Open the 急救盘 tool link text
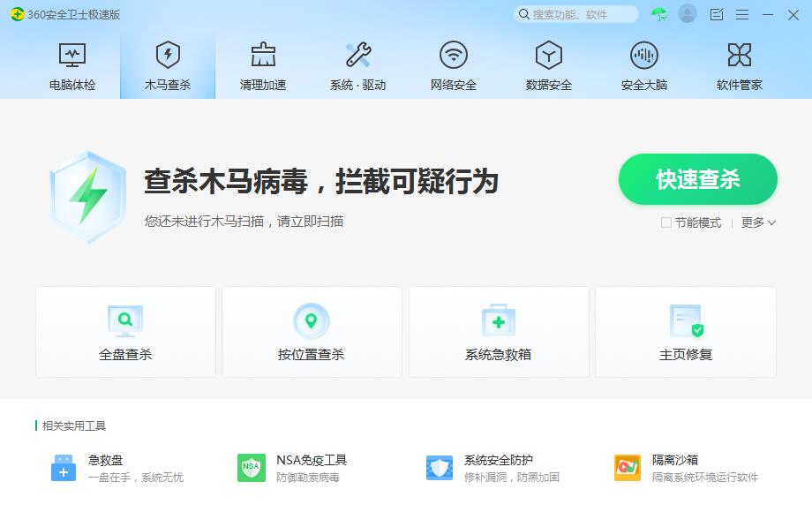The image size is (812, 512). pos(106,460)
